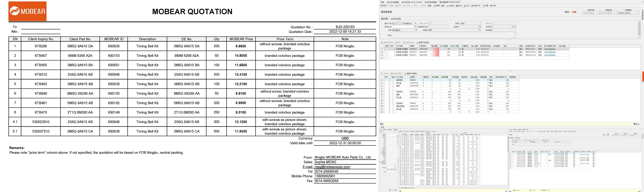Tick the checkbox for product K8H0016
The width and height of the screenshot is (644, 192).
tap(387, 52)
